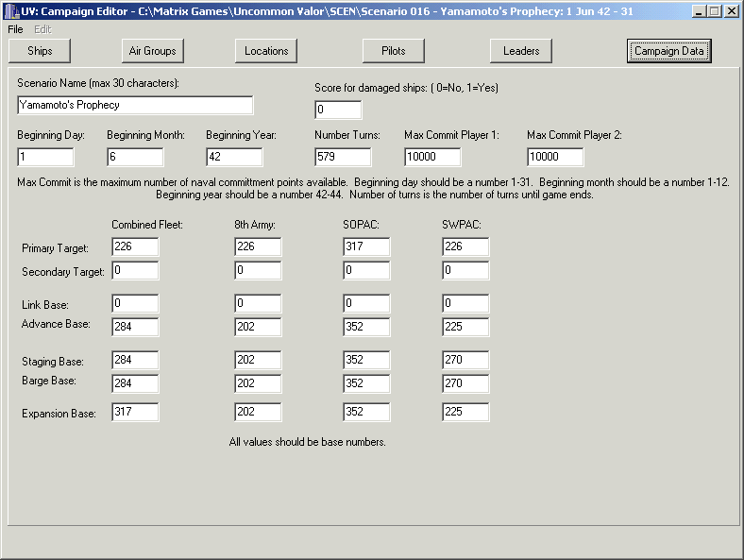Select the 8th Army Expansion Base field
Viewport: 744px width, 560px height.
click(258, 412)
